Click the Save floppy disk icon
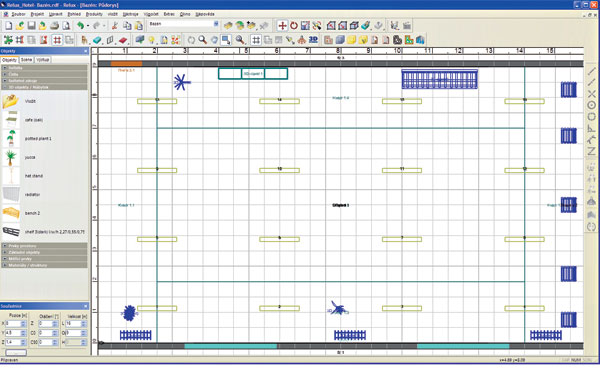600x370 pixels. click(31, 26)
